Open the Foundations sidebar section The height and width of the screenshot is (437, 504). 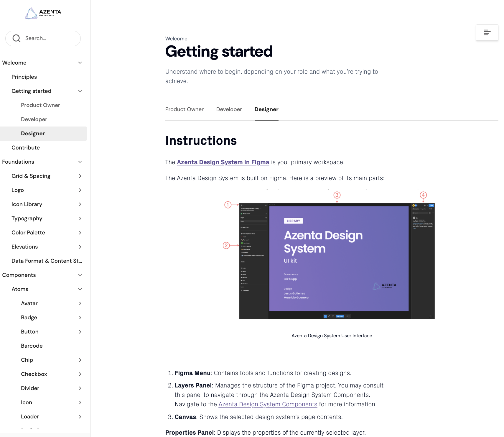click(18, 162)
